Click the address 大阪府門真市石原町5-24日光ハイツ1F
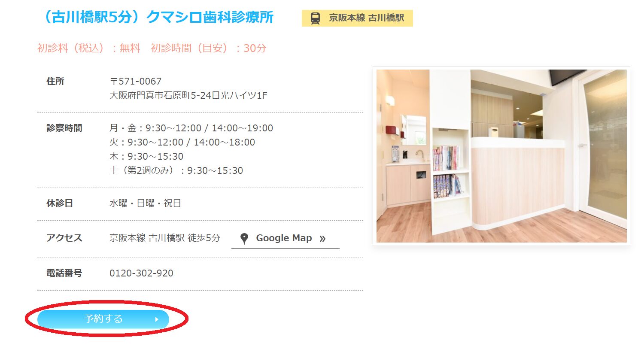 (188, 95)
